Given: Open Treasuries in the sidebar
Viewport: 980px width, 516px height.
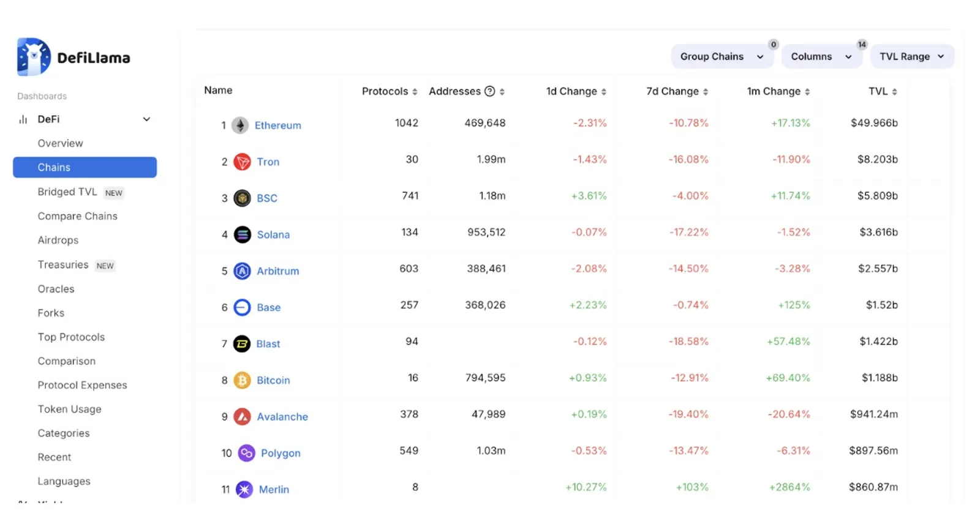Looking at the screenshot, I should [62, 264].
